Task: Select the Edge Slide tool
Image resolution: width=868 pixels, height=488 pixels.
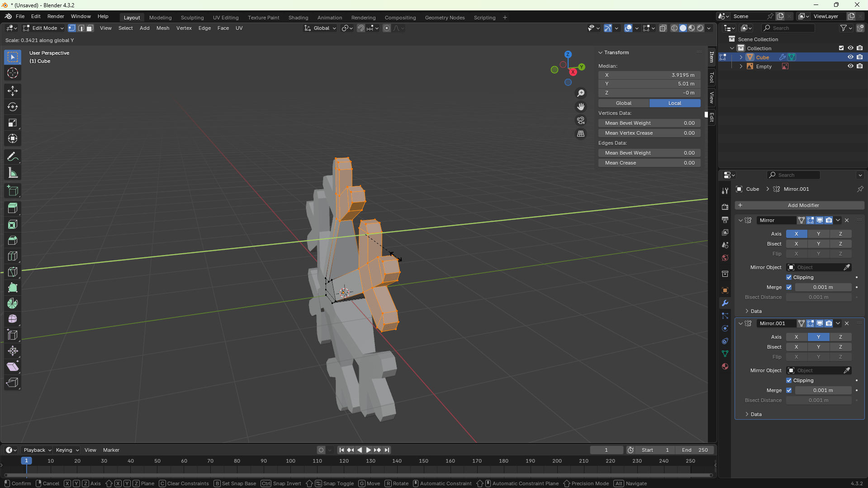Action: pyautogui.click(x=13, y=335)
